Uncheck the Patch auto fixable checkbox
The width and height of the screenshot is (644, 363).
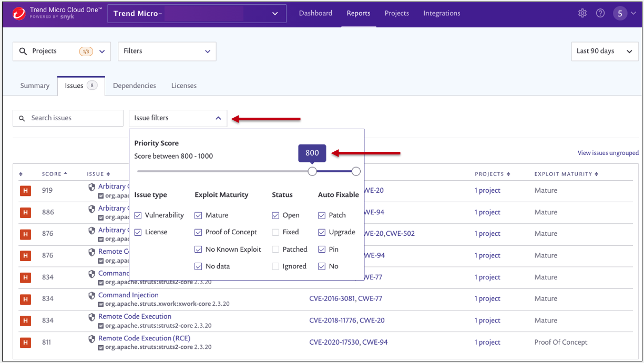(322, 215)
